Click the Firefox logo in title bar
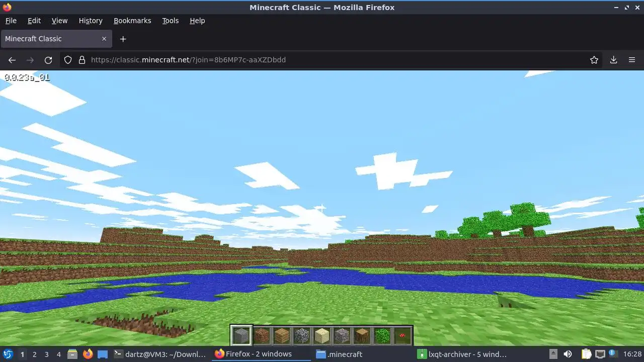Image resolution: width=644 pixels, height=362 pixels. 7,7
